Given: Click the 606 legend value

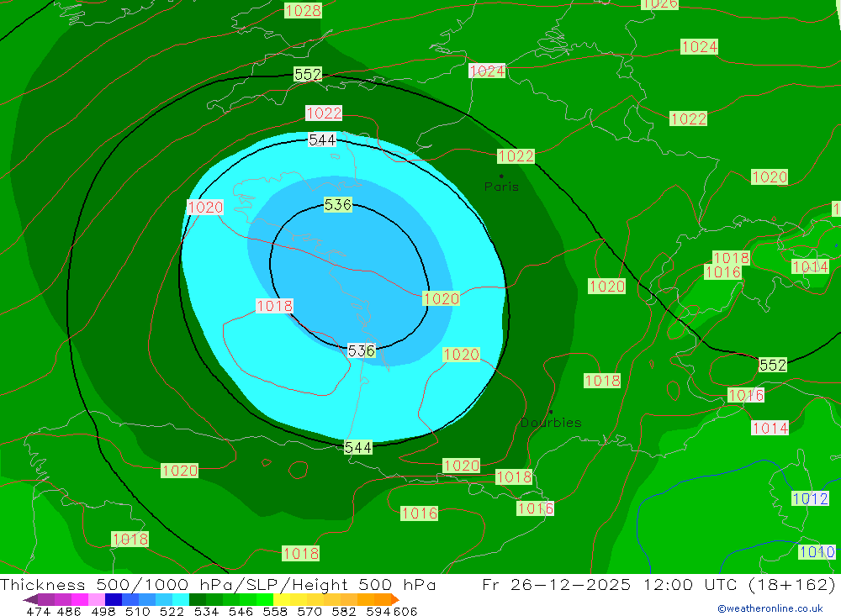Looking at the screenshot, I should click(405, 612).
